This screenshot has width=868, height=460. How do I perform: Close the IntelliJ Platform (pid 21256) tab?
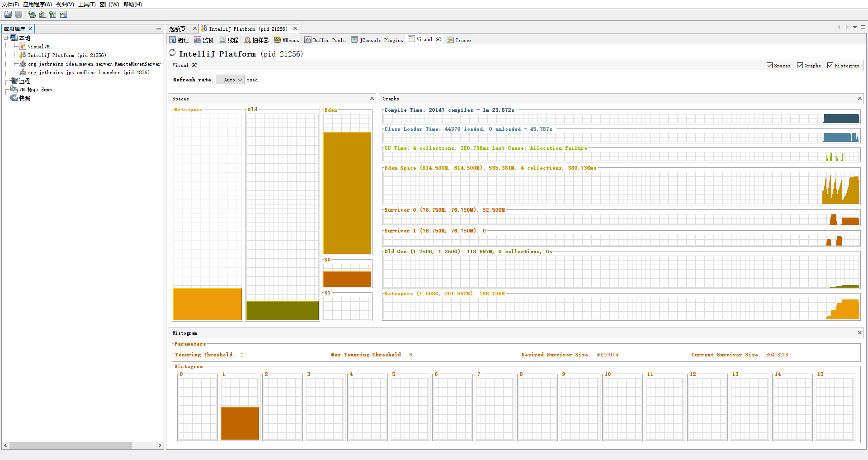coord(295,28)
